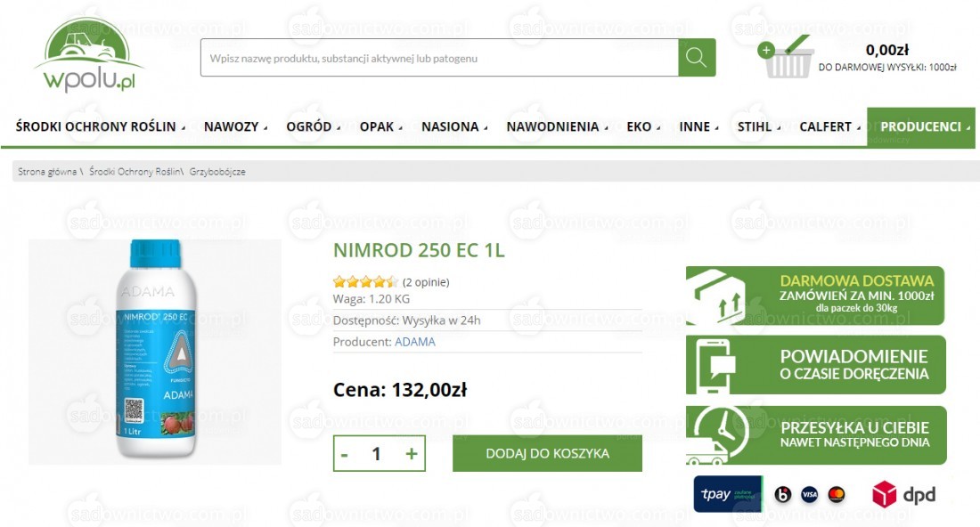Expand the Ogród menu
This screenshot has width=980, height=527.
click(313, 126)
